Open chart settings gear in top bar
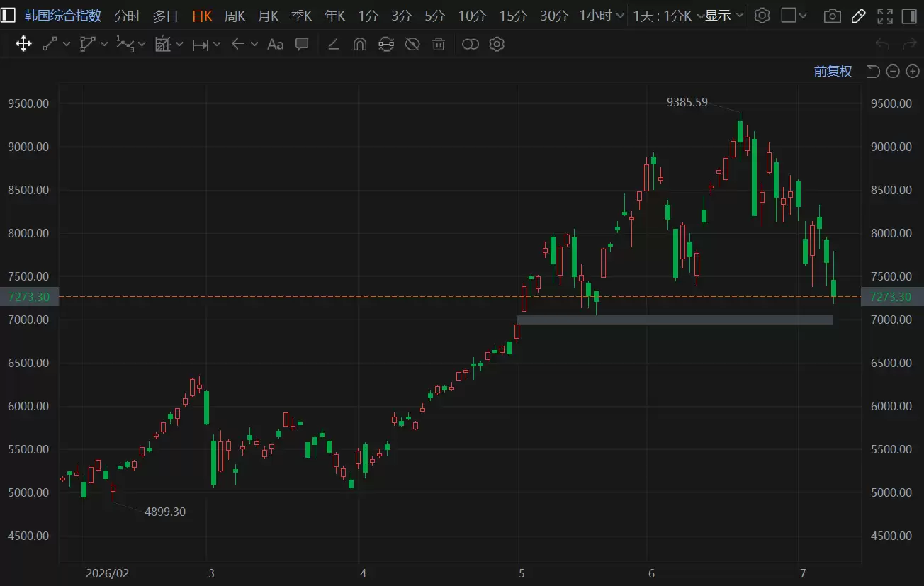The width and height of the screenshot is (924, 586). point(762,16)
